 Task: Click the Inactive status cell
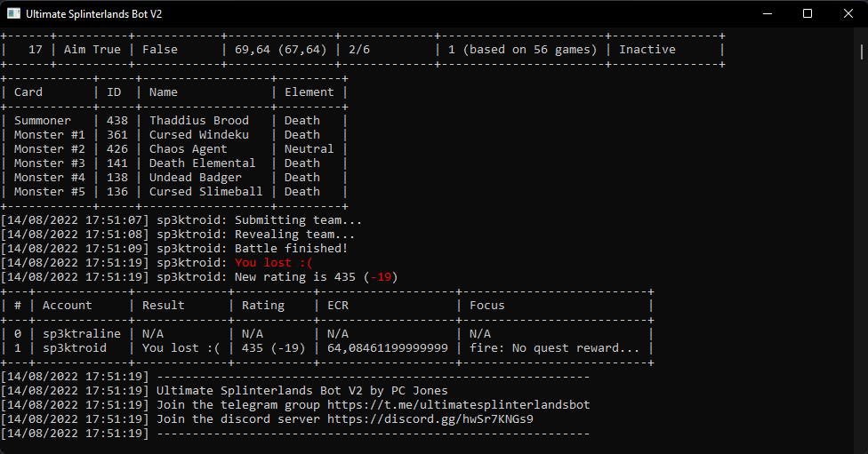pyautogui.click(x=647, y=50)
